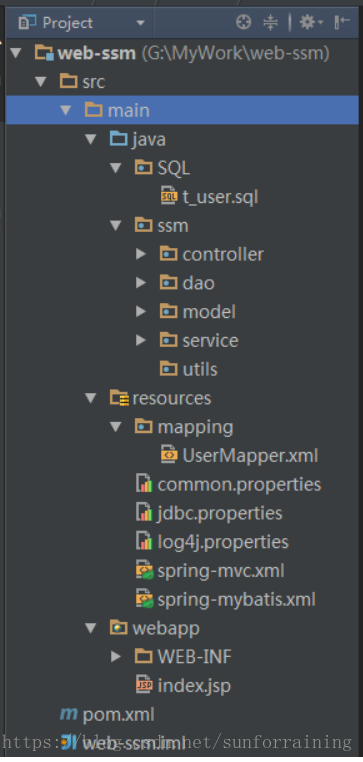Expand the service package arrow
This screenshot has width=363, height=762.
[141, 340]
